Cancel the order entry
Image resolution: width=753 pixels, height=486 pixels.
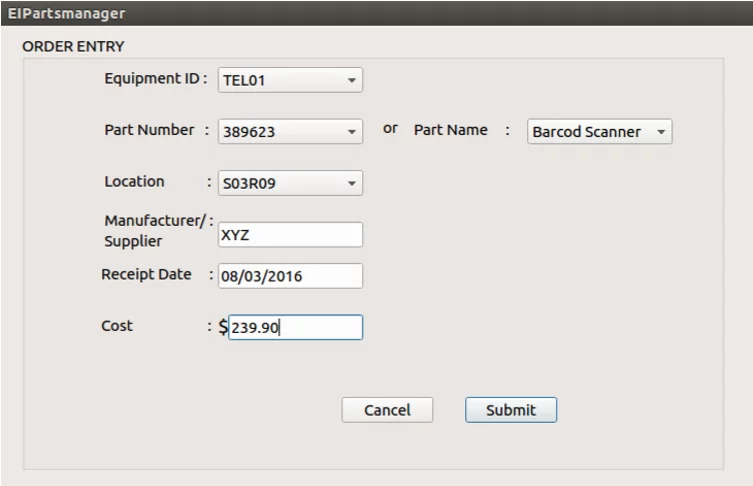click(387, 410)
